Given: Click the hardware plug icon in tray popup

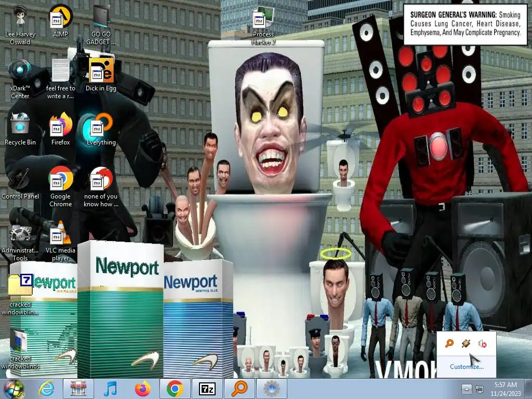Looking at the screenshot, I should pyautogui.click(x=466, y=343).
